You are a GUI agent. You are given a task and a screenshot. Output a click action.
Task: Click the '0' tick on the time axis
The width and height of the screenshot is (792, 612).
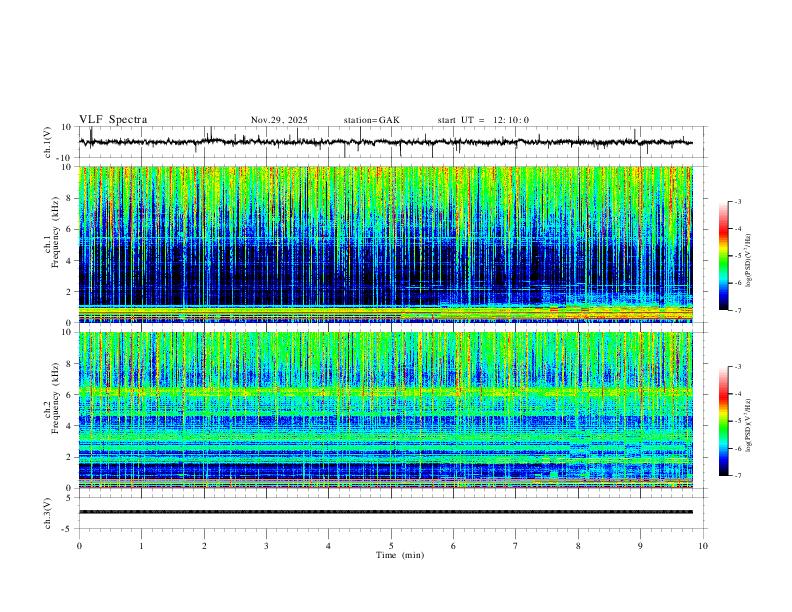(x=79, y=546)
